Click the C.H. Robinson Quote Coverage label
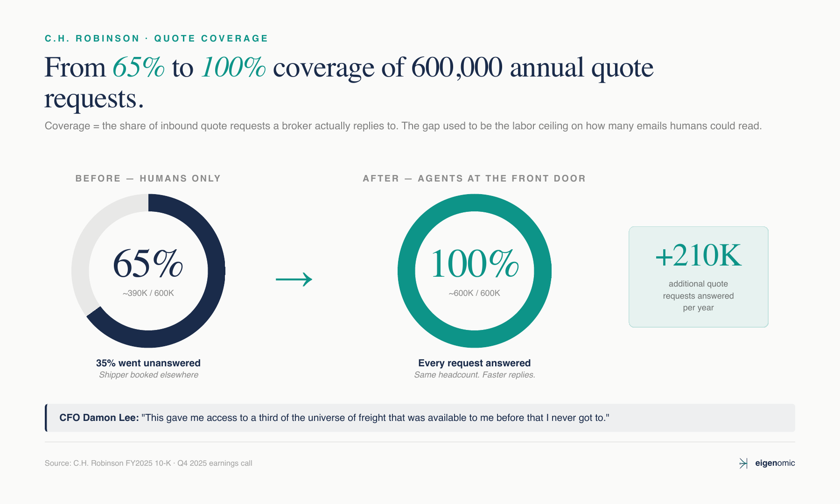This screenshot has height=504, width=840. point(156,38)
